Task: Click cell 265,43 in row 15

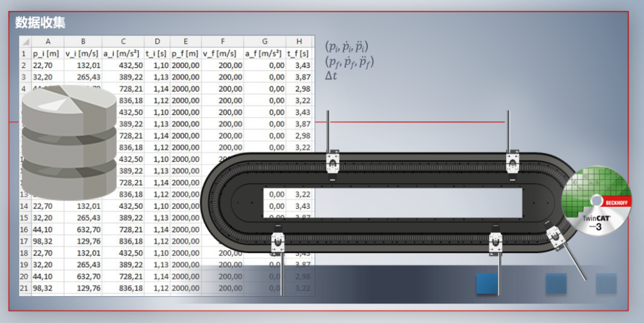Action: click(x=83, y=218)
